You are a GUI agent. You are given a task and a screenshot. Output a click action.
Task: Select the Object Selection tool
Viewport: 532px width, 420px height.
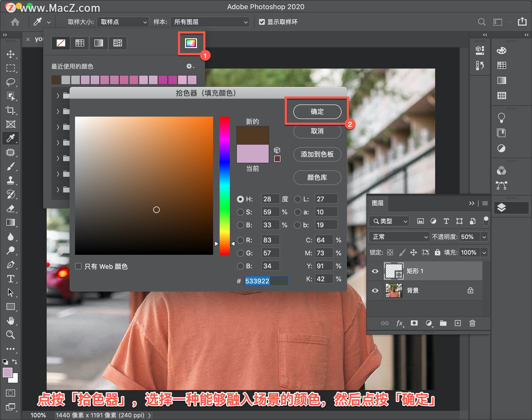coord(11,96)
